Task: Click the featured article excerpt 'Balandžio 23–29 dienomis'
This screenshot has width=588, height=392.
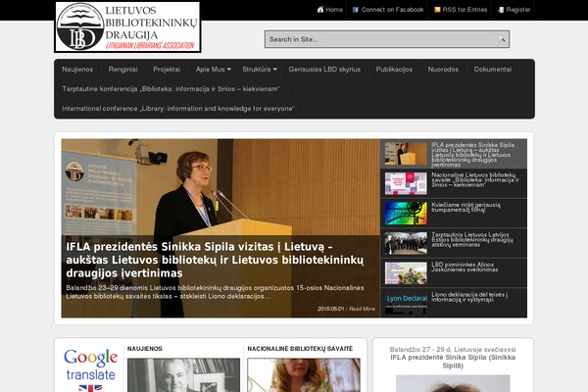Action: [215, 292]
